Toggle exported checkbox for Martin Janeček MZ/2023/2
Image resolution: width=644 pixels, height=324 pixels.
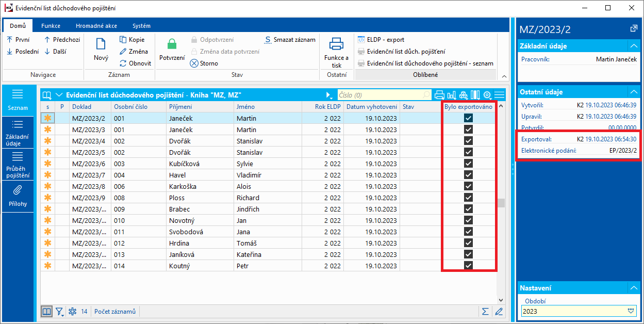coord(468,118)
